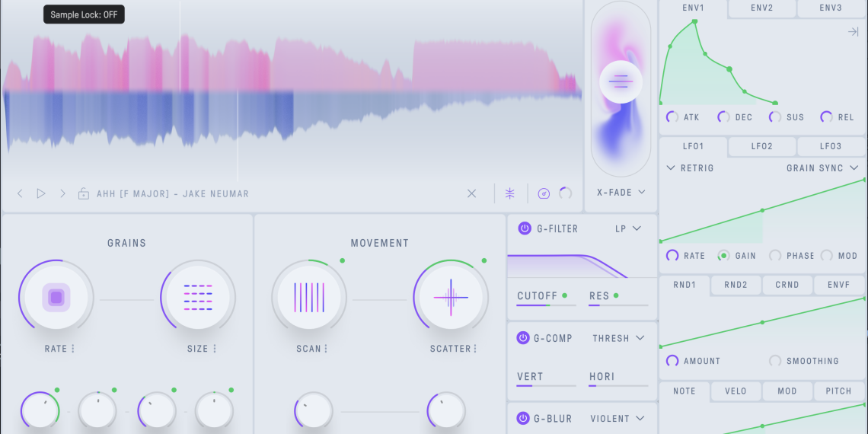Play the loaded sample preview

[x=41, y=194]
